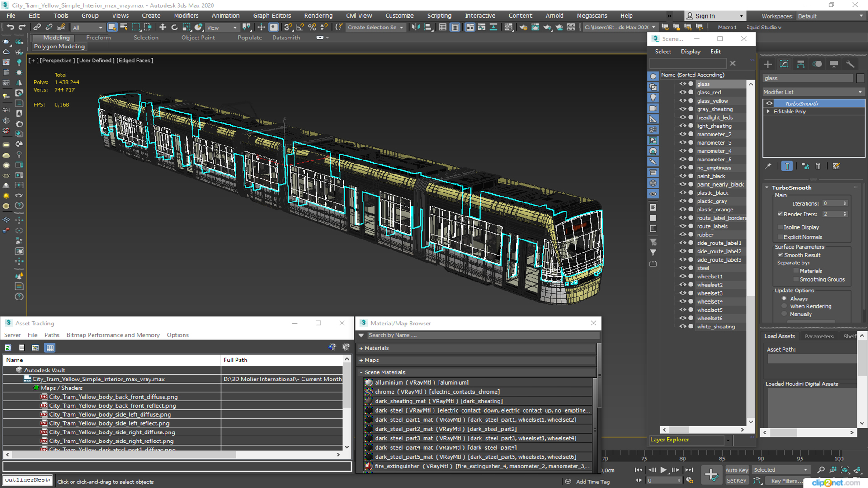Expand the Editable Poly stack entry
The image size is (868, 488).
[768, 112]
